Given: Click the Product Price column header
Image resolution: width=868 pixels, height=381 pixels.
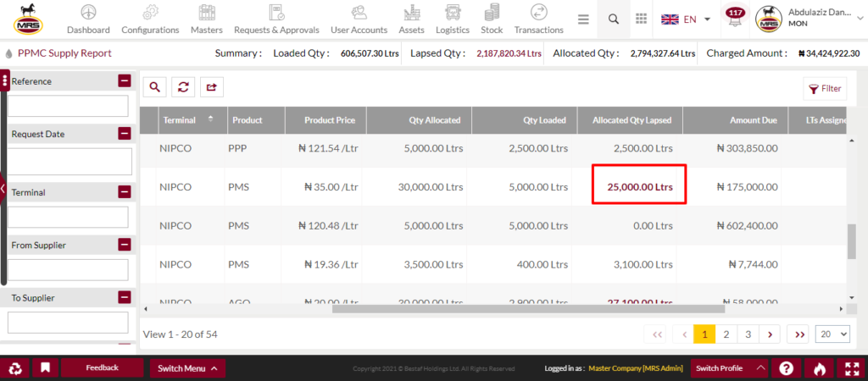Looking at the screenshot, I should tap(325, 120).
